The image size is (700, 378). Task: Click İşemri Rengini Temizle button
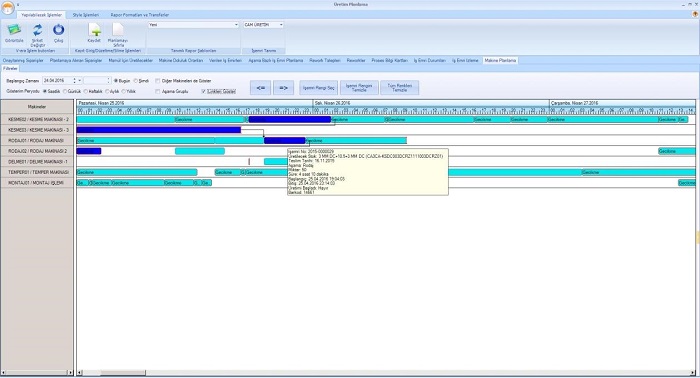point(359,88)
